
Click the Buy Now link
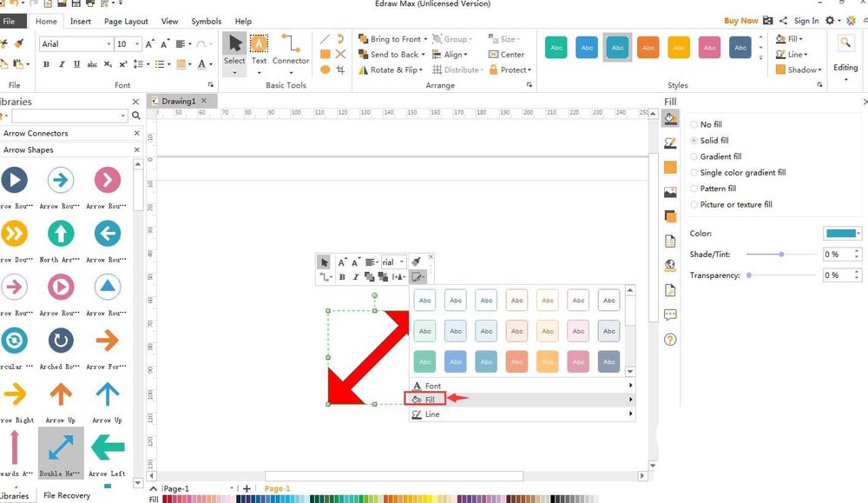740,21
